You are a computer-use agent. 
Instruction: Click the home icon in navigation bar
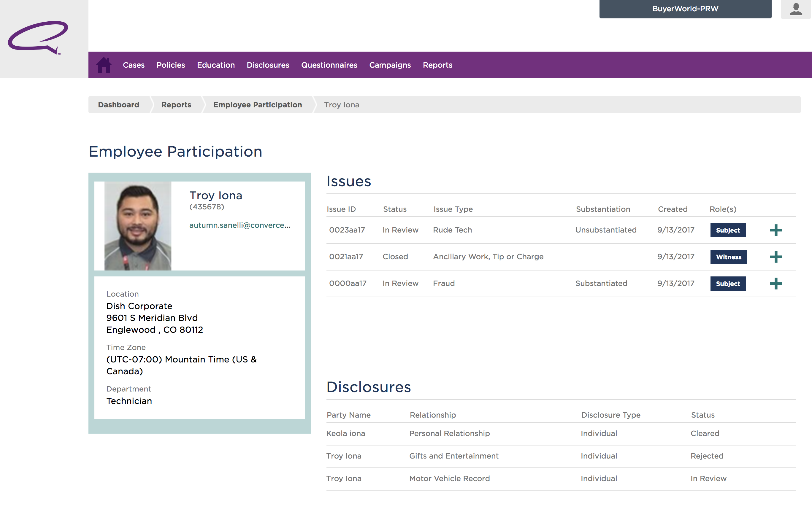click(x=104, y=65)
